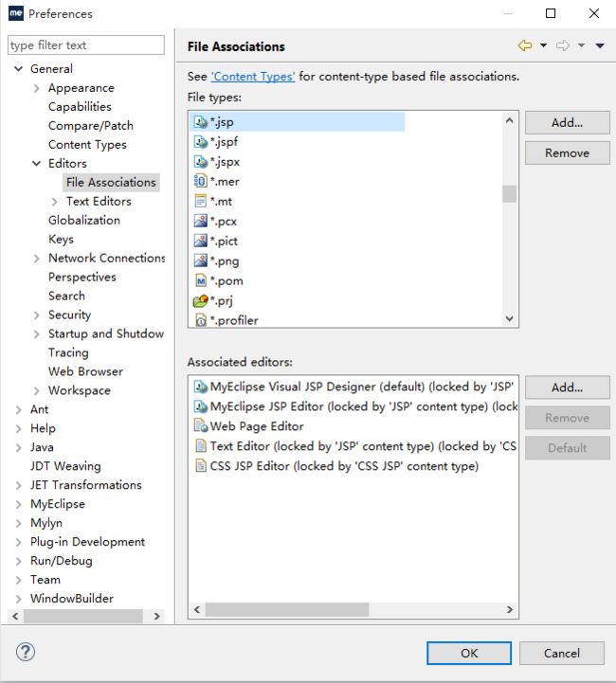Select Globalization preference page
This screenshot has height=683, width=616.
pos(84,220)
